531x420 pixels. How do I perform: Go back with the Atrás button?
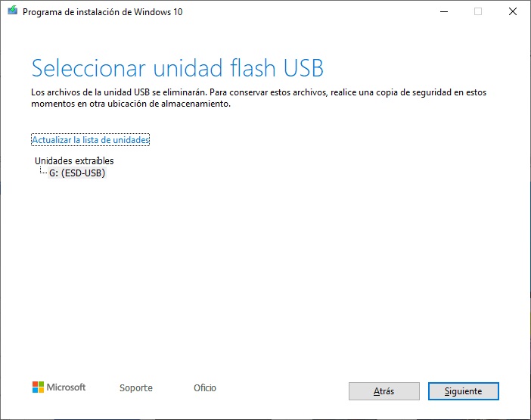coord(384,391)
